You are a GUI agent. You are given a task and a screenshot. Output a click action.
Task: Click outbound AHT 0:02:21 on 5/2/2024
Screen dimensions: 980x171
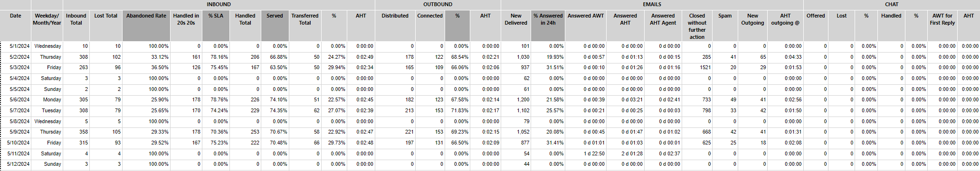[485, 57]
